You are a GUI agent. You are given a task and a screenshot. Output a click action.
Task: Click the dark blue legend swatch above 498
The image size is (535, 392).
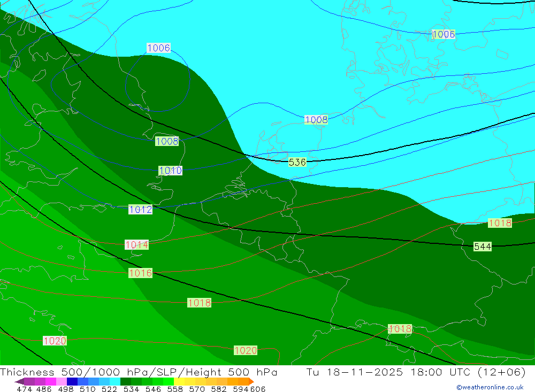tap(72, 381)
